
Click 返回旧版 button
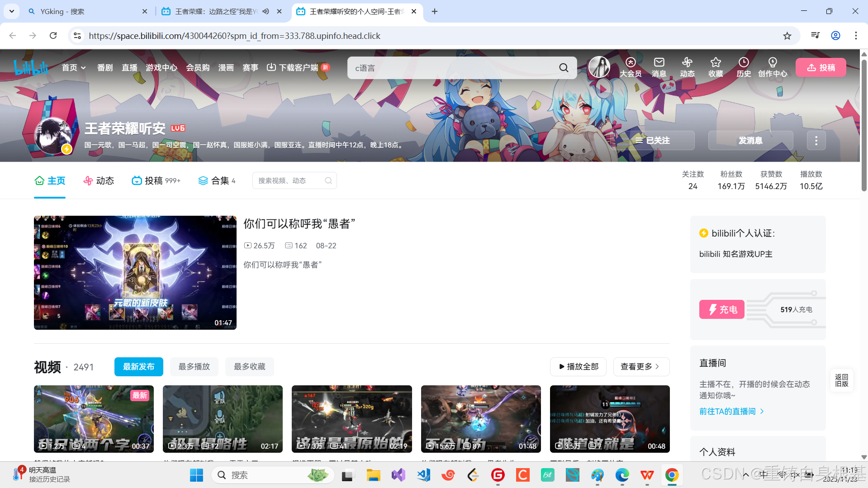[x=842, y=380]
